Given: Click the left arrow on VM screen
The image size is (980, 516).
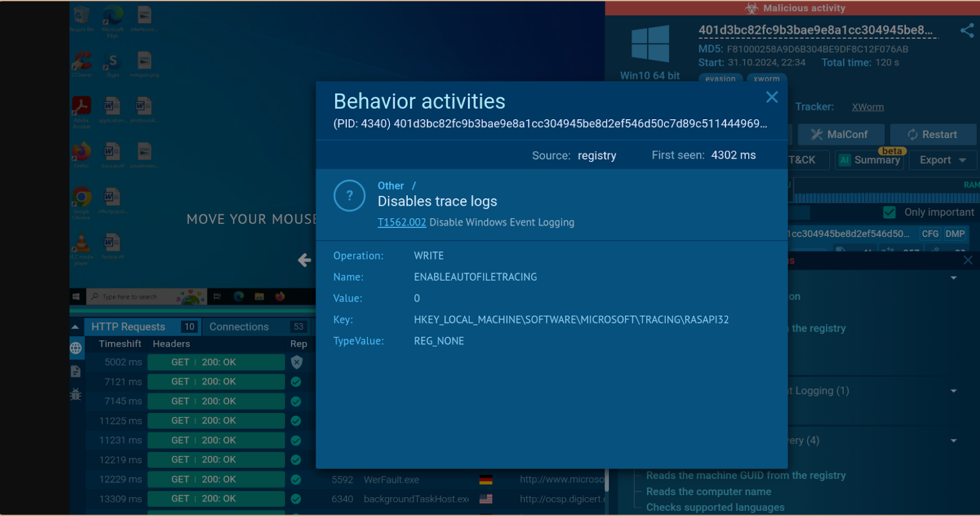Looking at the screenshot, I should pyautogui.click(x=304, y=260).
